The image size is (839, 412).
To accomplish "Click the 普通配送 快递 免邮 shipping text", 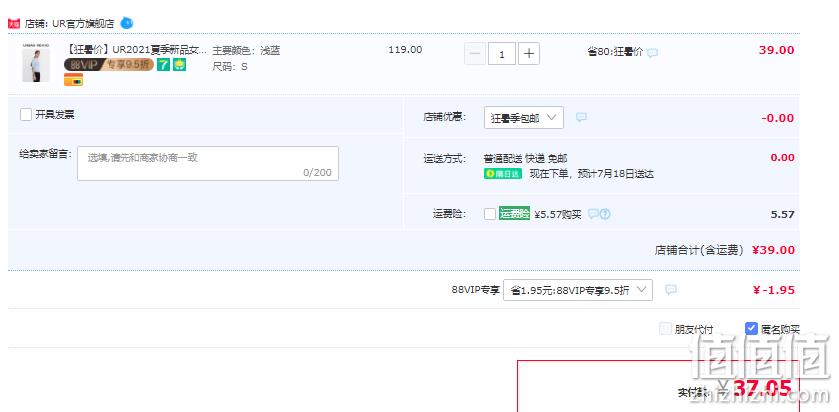I will [525, 158].
